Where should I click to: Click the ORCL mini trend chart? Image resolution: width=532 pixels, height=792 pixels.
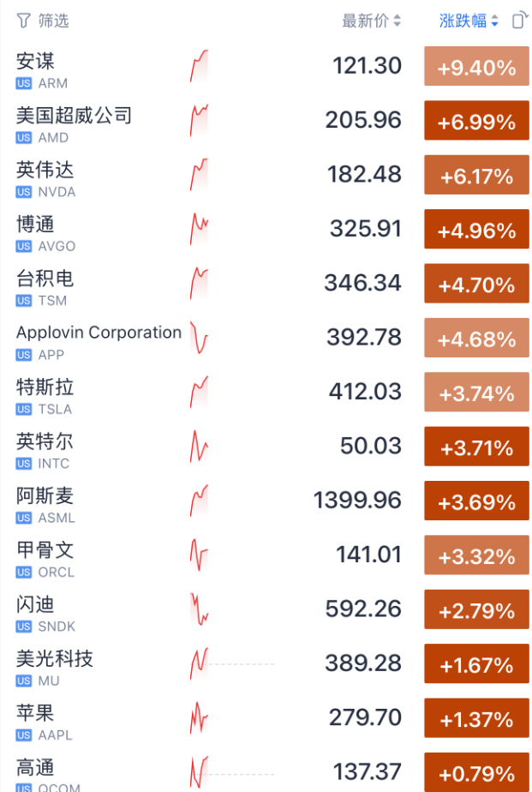[199, 555]
